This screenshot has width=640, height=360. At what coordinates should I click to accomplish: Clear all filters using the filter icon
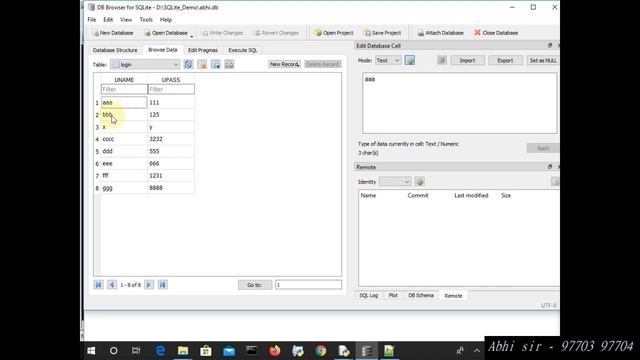202,64
